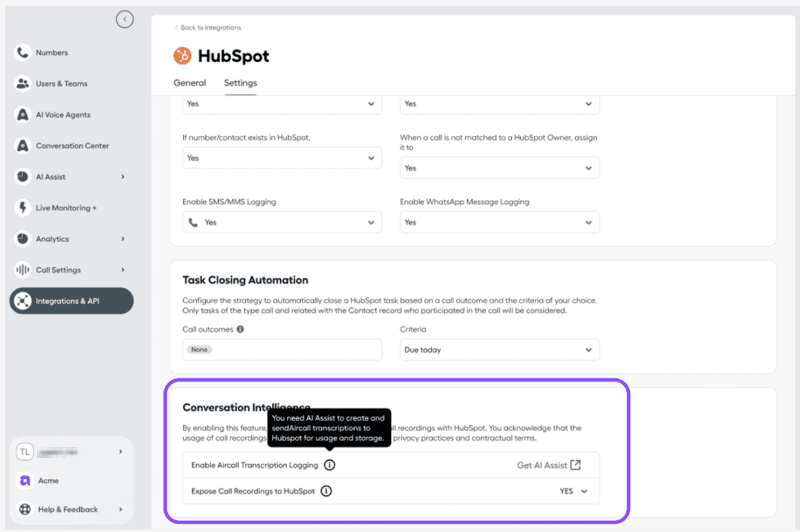Open the Enable SMS/MMS Logging dropdown
This screenshot has height=532, width=800.
click(x=282, y=222)
